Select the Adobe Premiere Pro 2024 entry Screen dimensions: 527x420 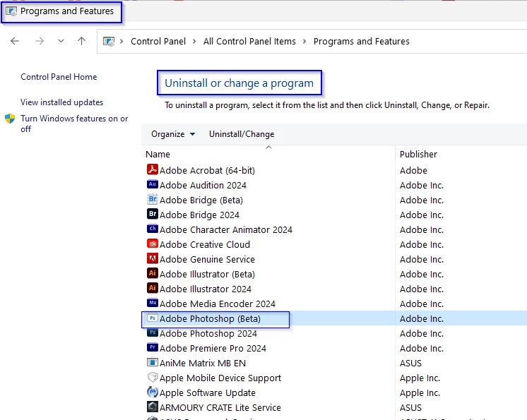click(213, 348)
